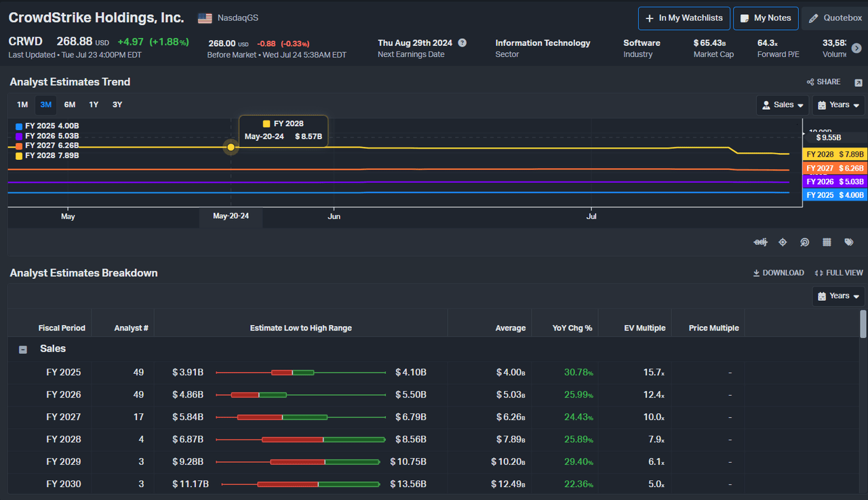Click the SHARE link above the chart

(x=823, y=82)
